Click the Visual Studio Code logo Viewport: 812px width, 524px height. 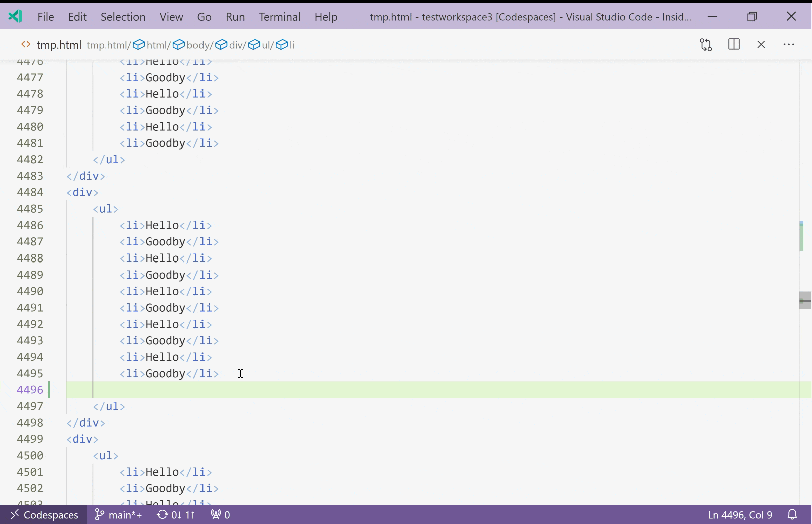click(x=15, y=16)
